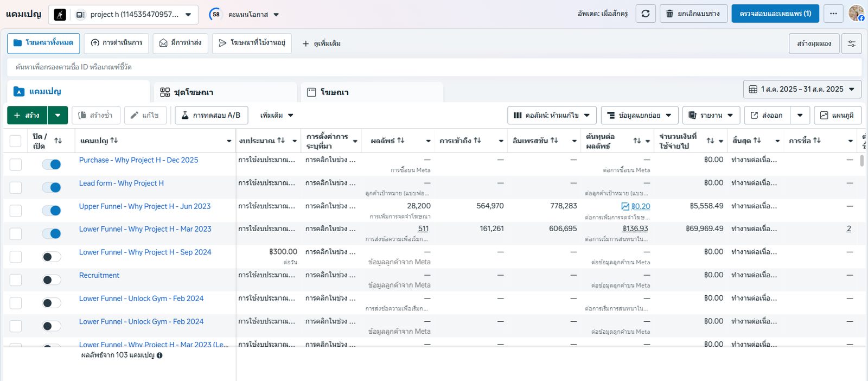
Task: Open the profile avatar menu
Action: 857,13
